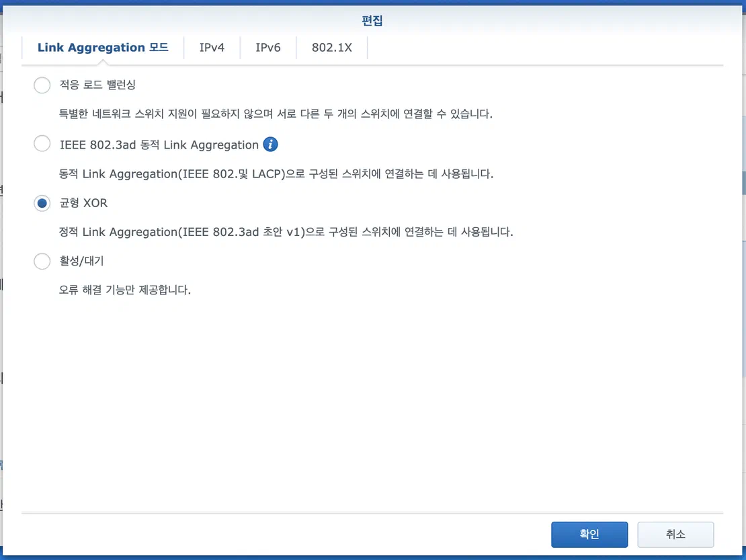Click the 동적 Link Aggregation LACP description
The height and width of the screenshot is (560, 746).
tap(276, 173)
